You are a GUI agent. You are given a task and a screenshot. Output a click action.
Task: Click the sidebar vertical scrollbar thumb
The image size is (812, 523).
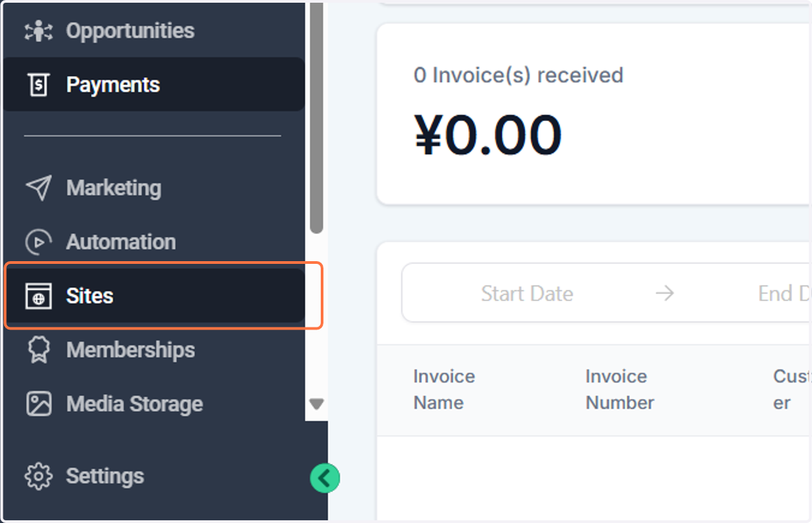pos(316,118)
